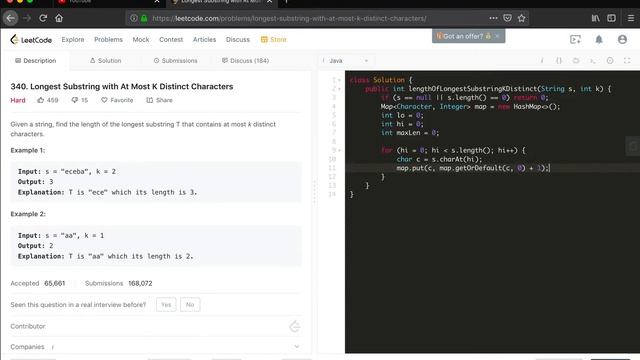Answer No to seen in interview
Viewport: 640px width, 360px height.
tap(190, 304)
